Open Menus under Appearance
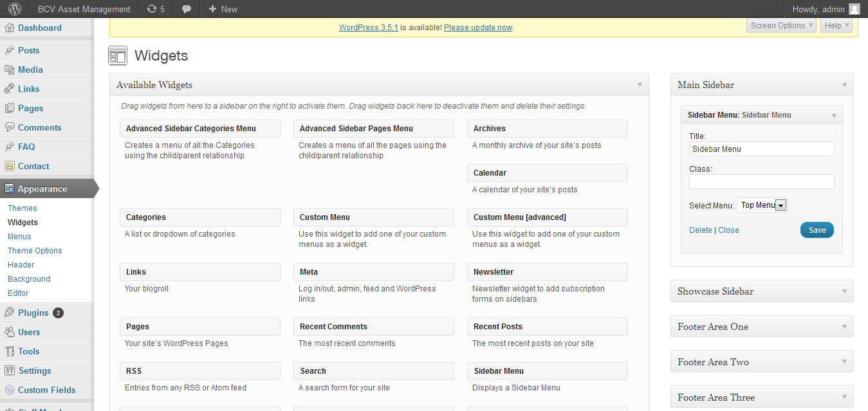Screen dimensions: 868x411 [x=19, y=237]
